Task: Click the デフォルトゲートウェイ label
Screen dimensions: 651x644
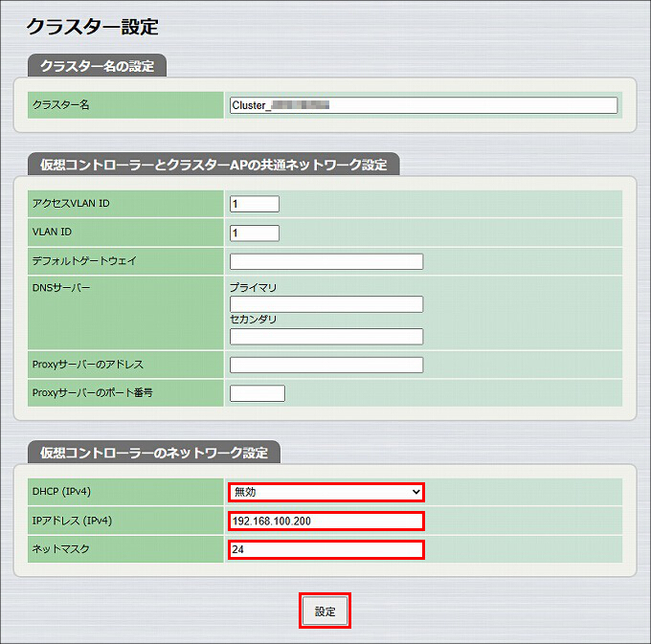Action: point(84,260)
